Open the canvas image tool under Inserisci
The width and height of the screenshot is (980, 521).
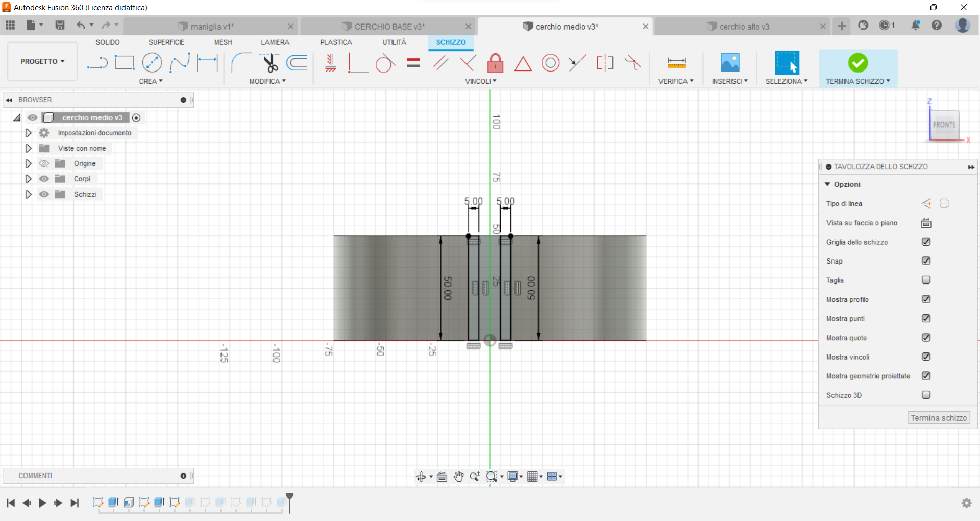tap(729, 62)
